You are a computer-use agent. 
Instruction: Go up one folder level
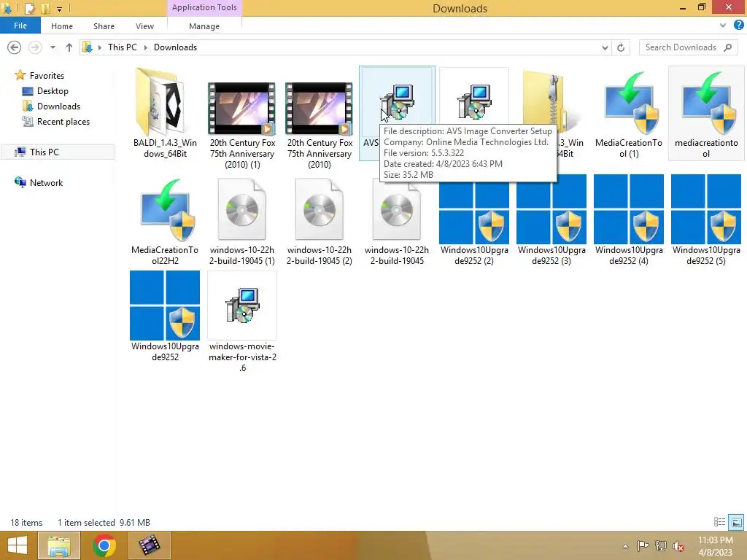(x=69, y=47)
